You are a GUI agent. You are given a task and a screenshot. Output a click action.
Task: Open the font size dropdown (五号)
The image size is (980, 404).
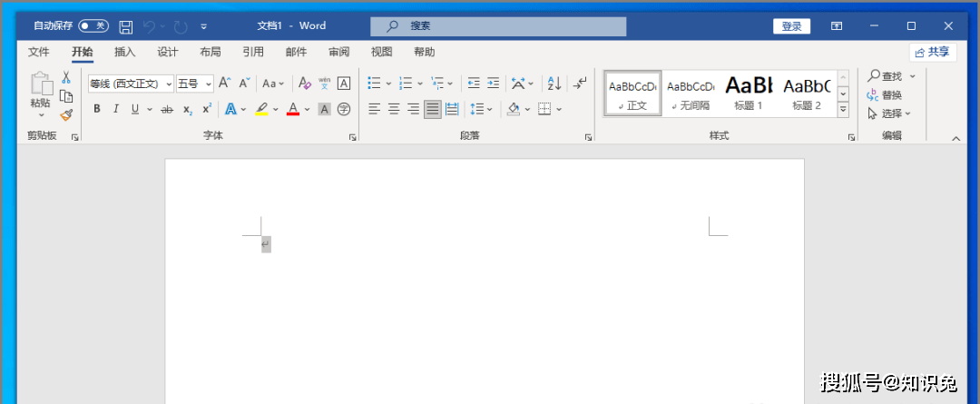point(208,84)
